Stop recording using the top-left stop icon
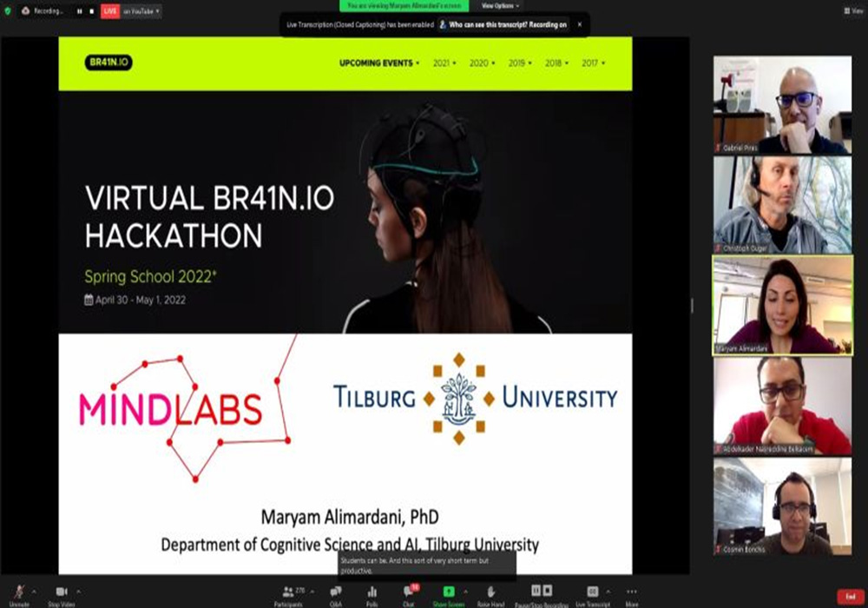This screenshot has width=868, height=608. point(92,11)
